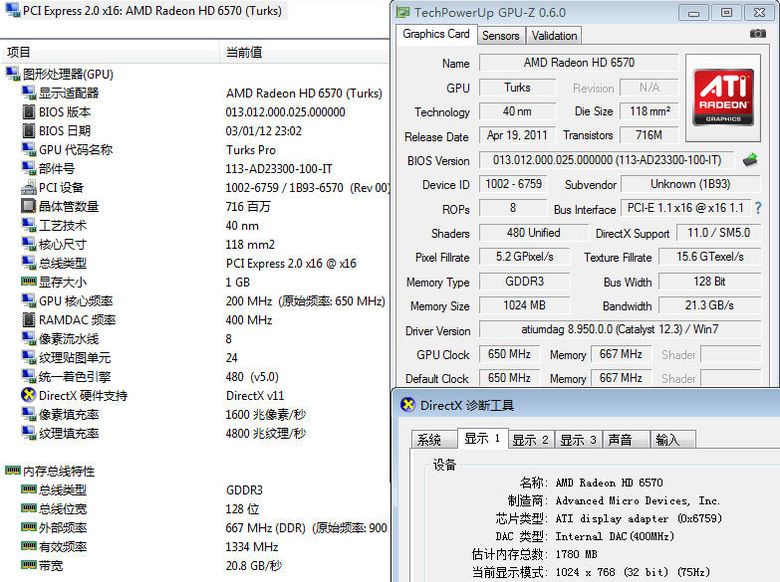Viewport: 780px width, 582px height.
Task: Click the BIOS save chip icon in GPU-Z
Action: click(750, 160)
